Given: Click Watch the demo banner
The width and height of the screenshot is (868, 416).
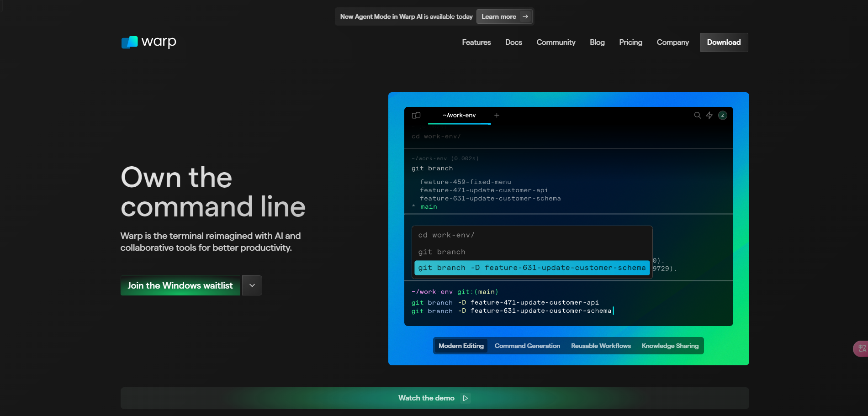Looking at the screenshot, I should tap(434, 398).
